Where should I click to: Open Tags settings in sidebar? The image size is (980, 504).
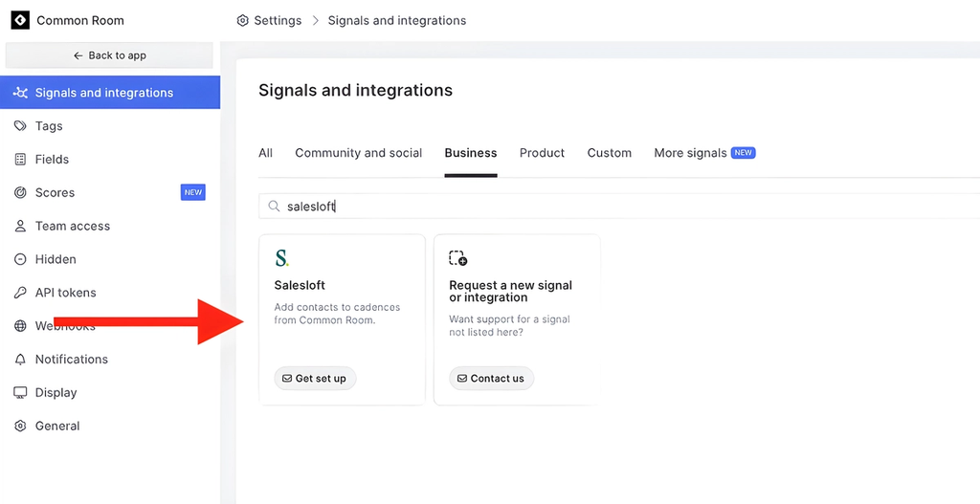[49, 126]
